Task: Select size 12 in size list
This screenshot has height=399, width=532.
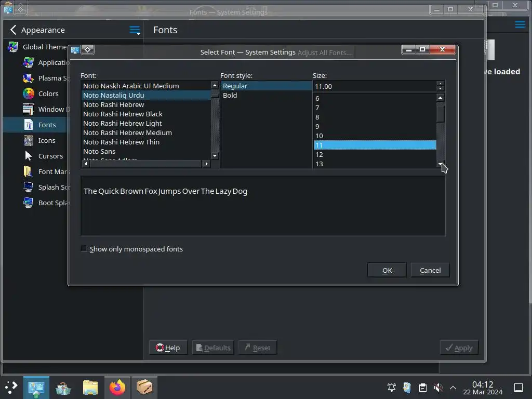Action: pyautogui.click(x=375, y=154)
